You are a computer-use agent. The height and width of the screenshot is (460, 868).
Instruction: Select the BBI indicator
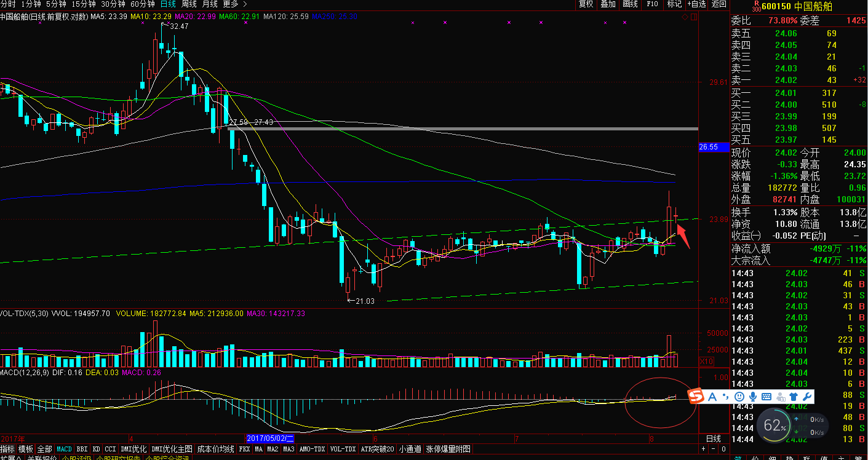point(82,450)
